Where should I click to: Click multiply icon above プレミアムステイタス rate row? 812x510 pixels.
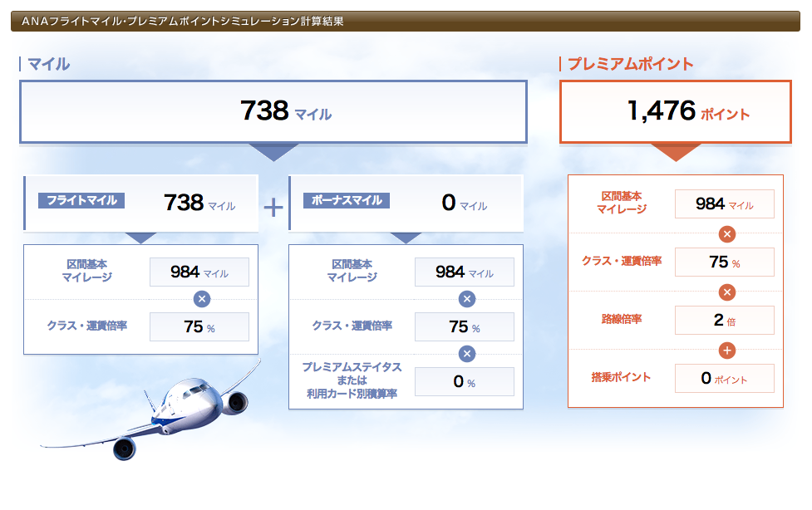467,354
